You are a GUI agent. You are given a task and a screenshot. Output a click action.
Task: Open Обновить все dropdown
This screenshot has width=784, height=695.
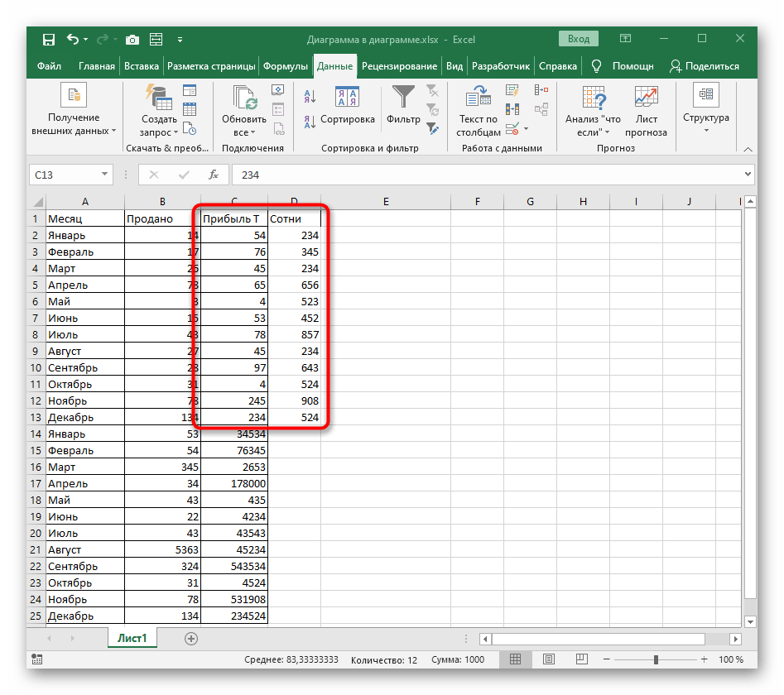244,111
